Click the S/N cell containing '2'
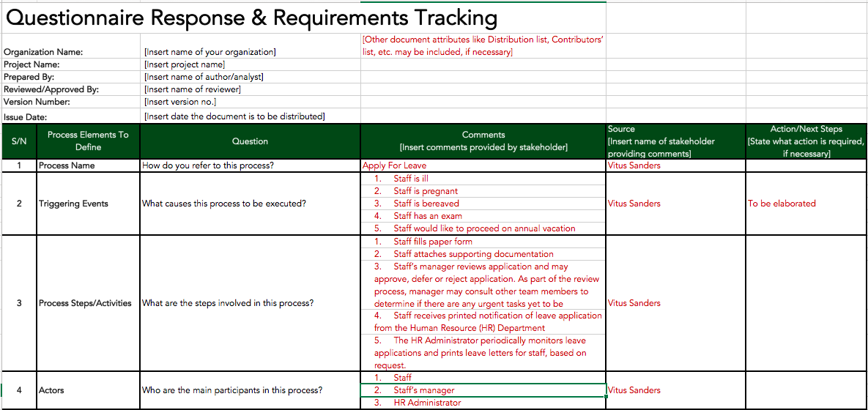 [19, 204]
